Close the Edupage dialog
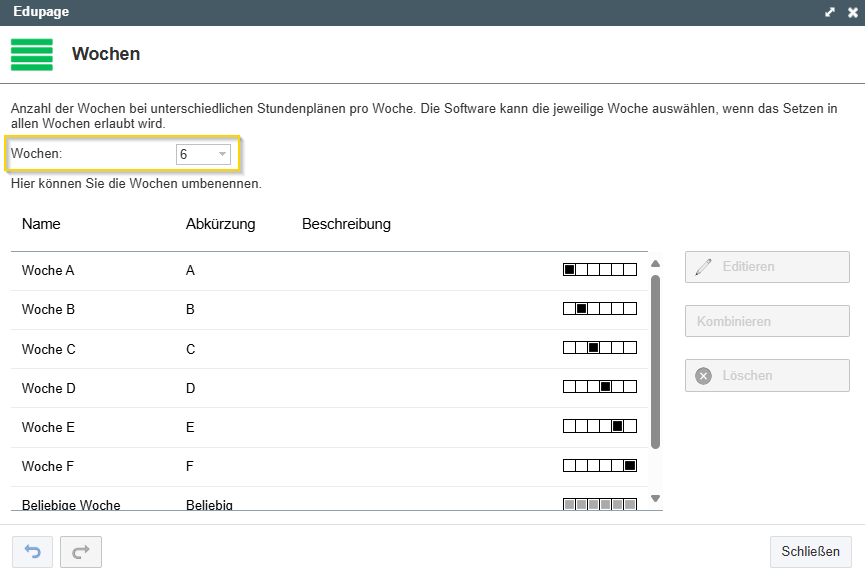The width and height of the screenshot is (865, 578). tap(853, 12)
